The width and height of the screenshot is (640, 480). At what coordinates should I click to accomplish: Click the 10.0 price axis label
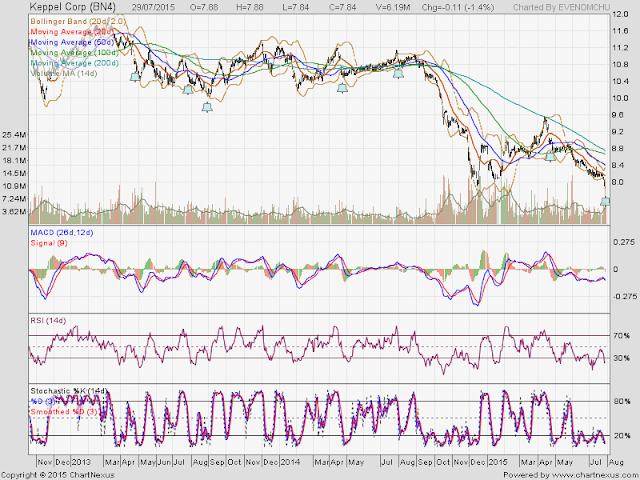[x=620, y=98]
